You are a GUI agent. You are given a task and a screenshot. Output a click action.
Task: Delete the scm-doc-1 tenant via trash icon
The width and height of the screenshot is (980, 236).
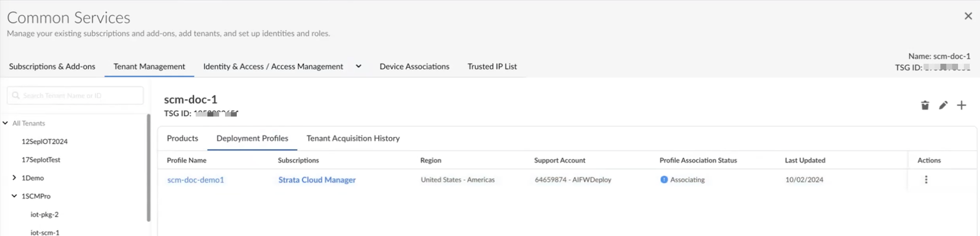coord(925,106)
